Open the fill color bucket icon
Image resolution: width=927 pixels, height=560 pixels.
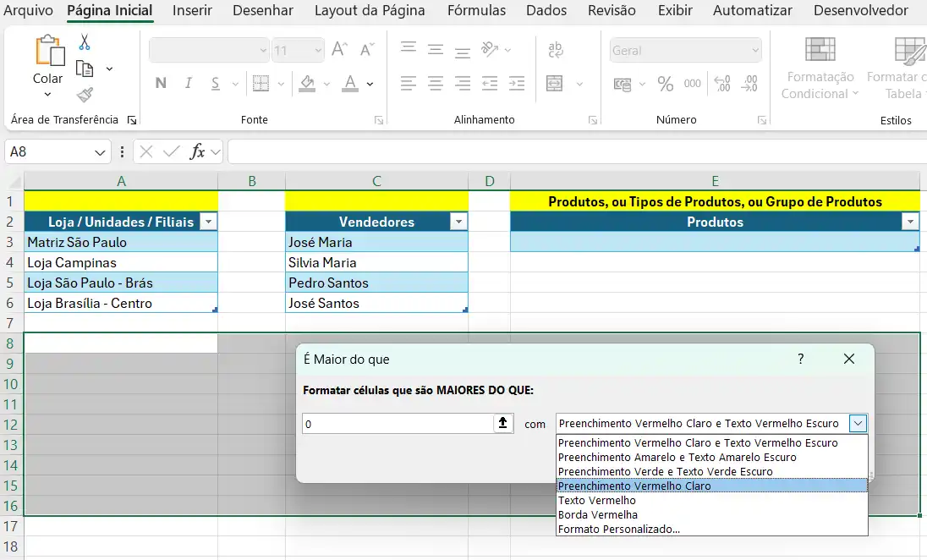[x=307, y=82]
